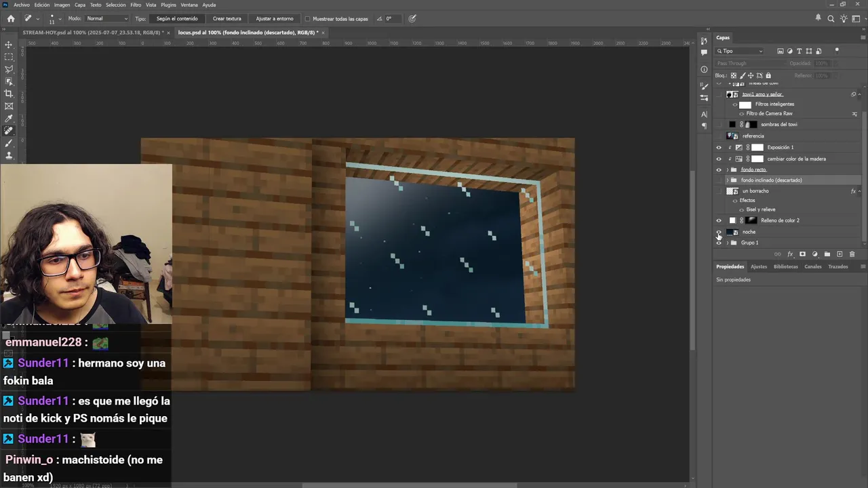The image size is (868, 488).
Task: Expand the fondo inclinado (descartado) group
Action: pyautogui.click(x=728, y=180)
